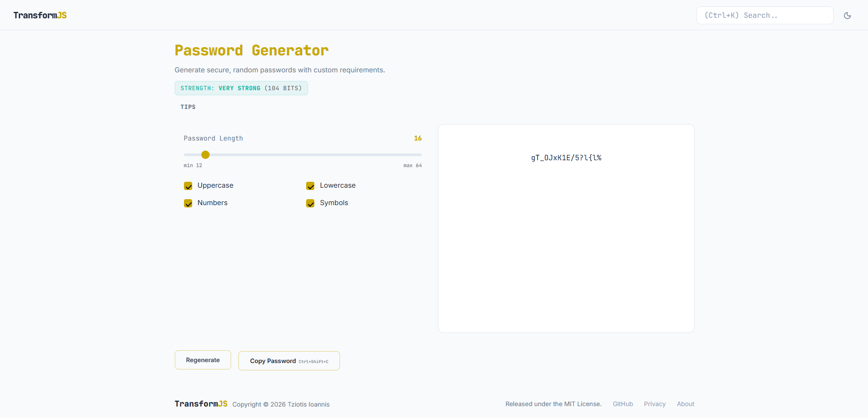This screenshot has height=418, width=868.
Task: Click the strength Very Strong badge
Action: [x=241, y=88]
